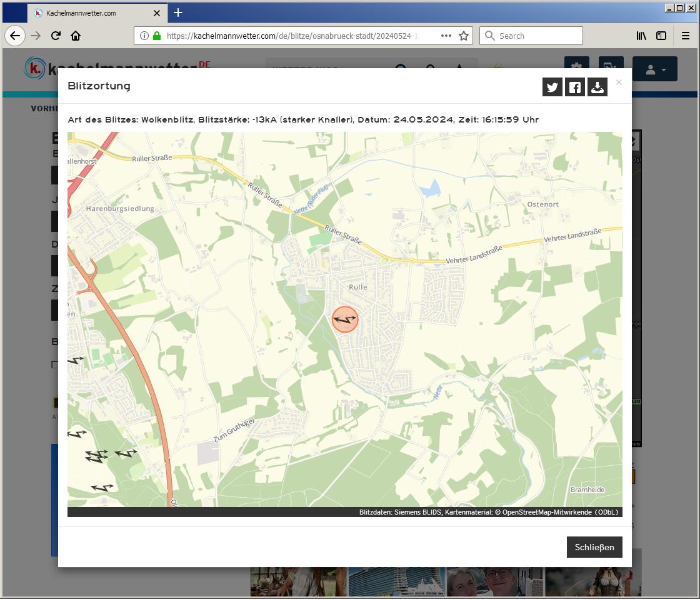Click the lightning info line with Wolkenblitz

[x=303, y=119]
